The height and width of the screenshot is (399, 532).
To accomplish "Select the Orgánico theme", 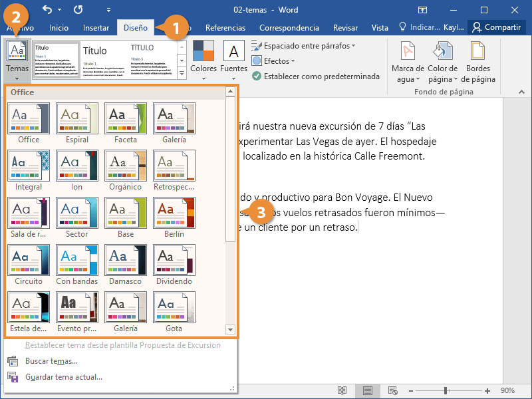I will point(126,170).
